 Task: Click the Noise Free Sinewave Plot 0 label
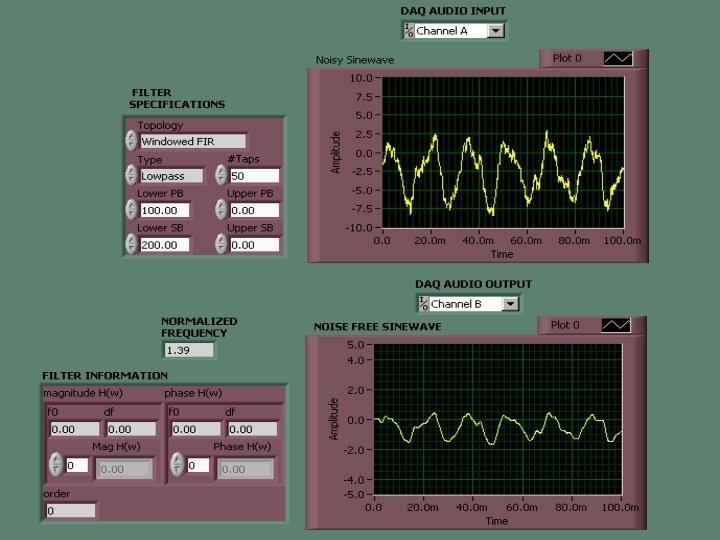tap(565, 325)
